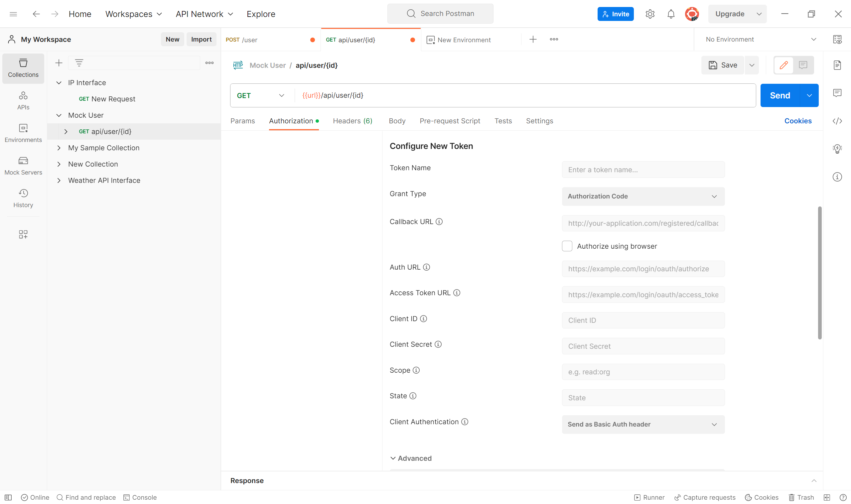Select the APIs sidebar icon
Viewport: 851px width, 504px height.
(23, 100)
